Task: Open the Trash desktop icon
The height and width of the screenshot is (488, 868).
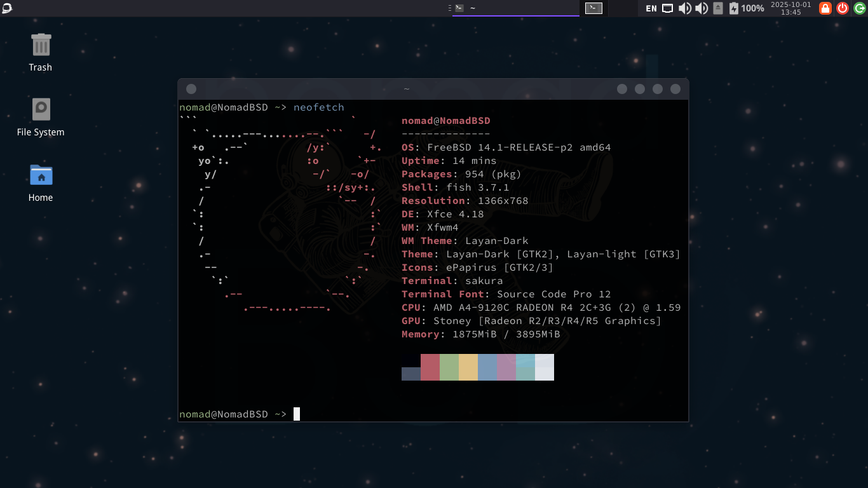Action: coord(41,52)
